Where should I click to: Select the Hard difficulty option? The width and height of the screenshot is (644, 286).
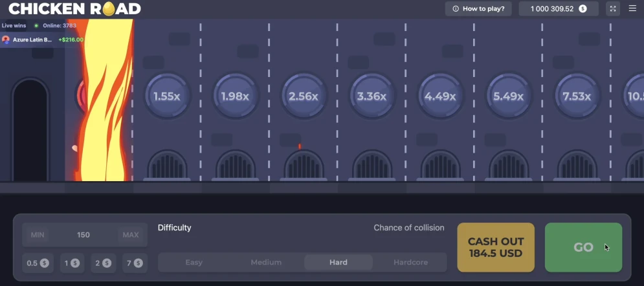(x=339, y=262)
